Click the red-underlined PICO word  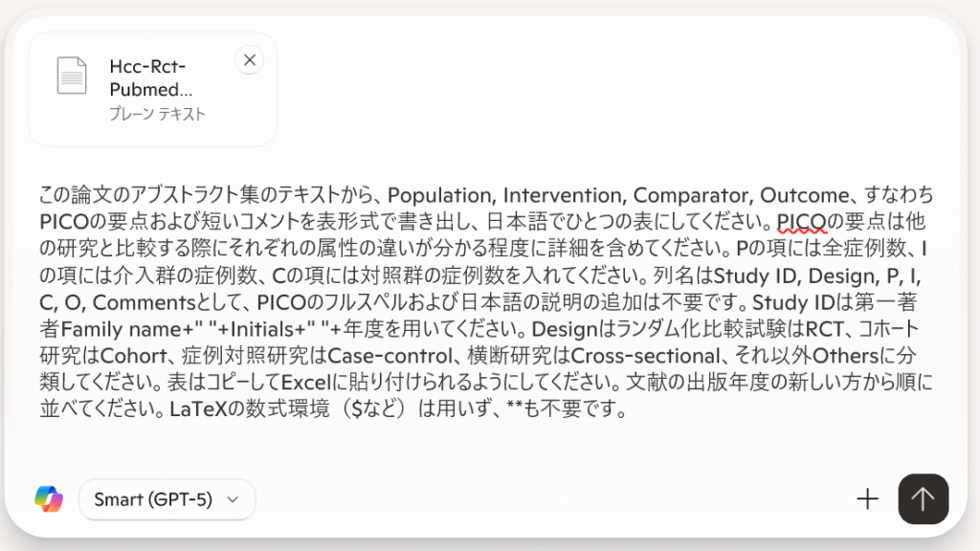(x=801, y=223)
